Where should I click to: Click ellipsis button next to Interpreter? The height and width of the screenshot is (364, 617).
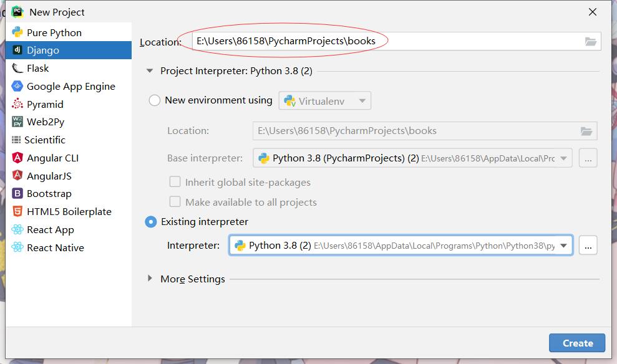(588, 246)
